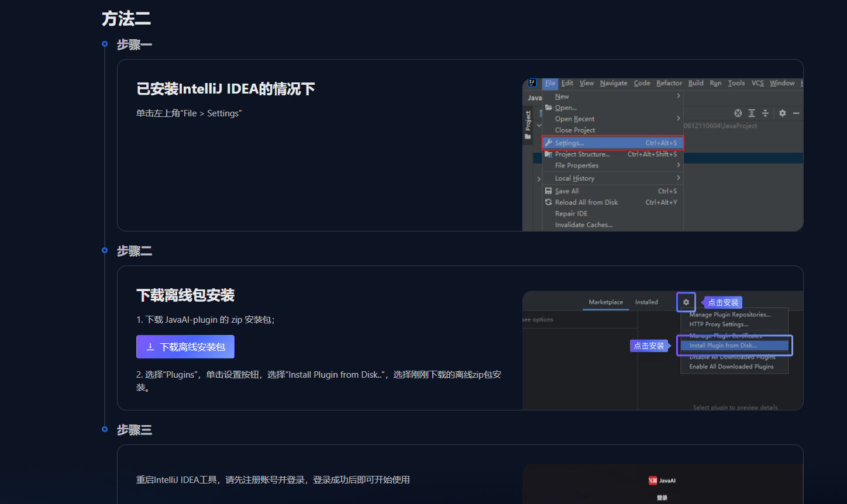This screenshot has width=847, height=504.
Task: Select HTTP Proxy Settings... entry
Action: pyautogui.click(x=719, y=325)
